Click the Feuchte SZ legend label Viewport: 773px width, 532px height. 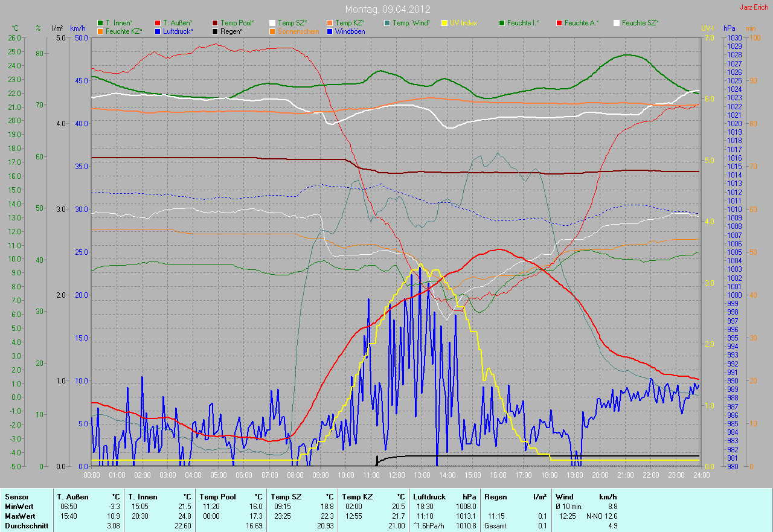640,23
